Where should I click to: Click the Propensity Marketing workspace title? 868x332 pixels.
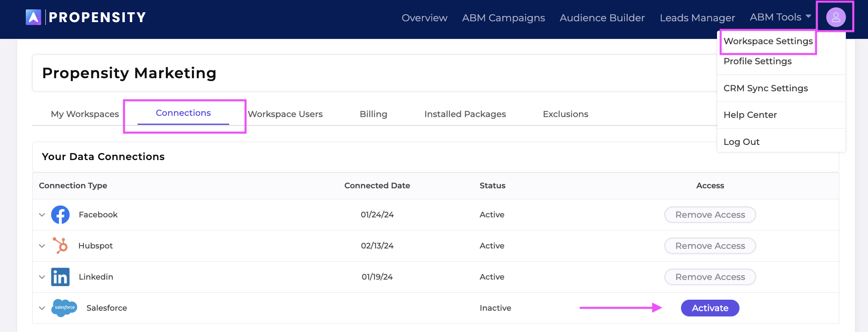coord(129,73)
